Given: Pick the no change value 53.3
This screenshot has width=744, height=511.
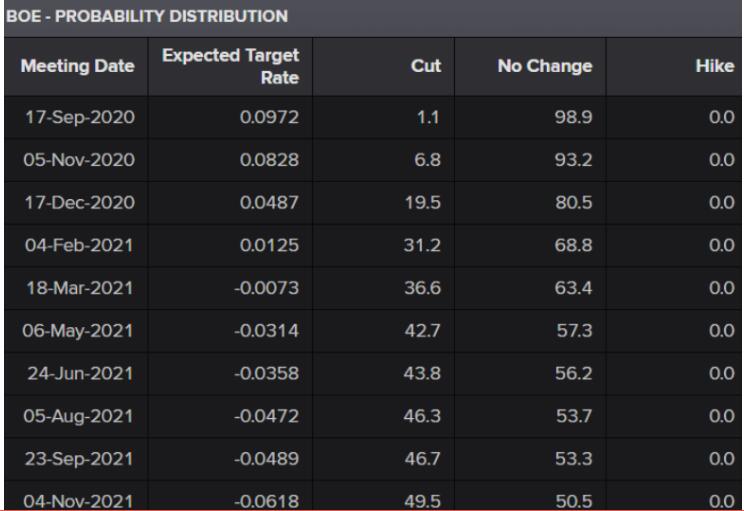Looking at the screenshot, I should 574,459.
